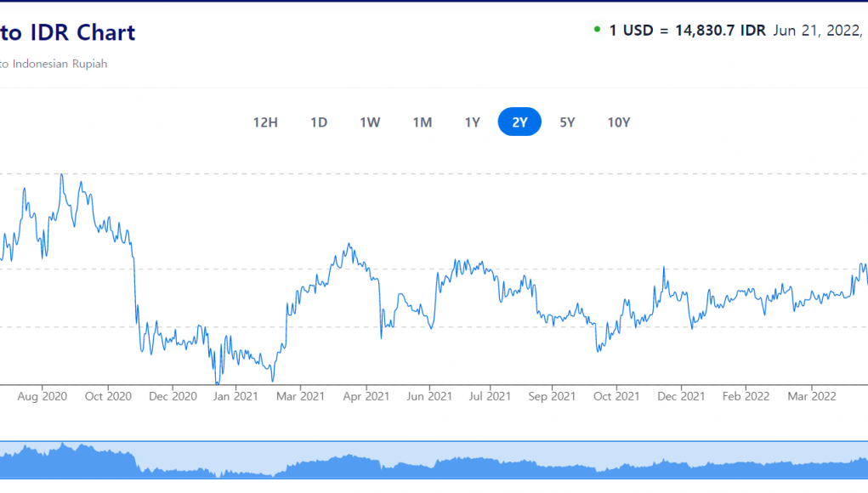Screen dimensions: 868x493
Task: Show the 10Y chart history
Action: point(619,122)
